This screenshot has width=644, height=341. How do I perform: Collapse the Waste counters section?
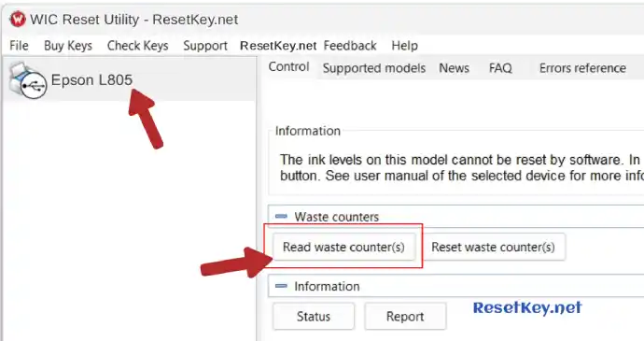click(x=281, y=217)
